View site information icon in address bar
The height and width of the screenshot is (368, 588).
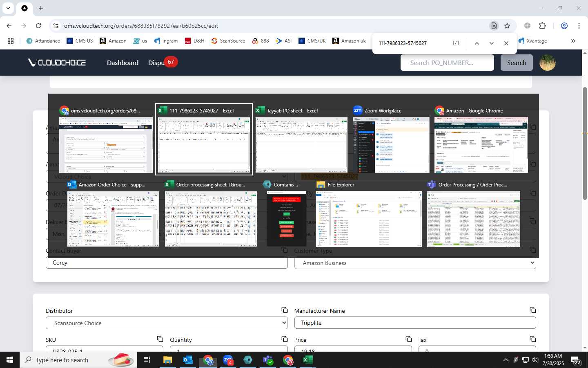(56, 26)
